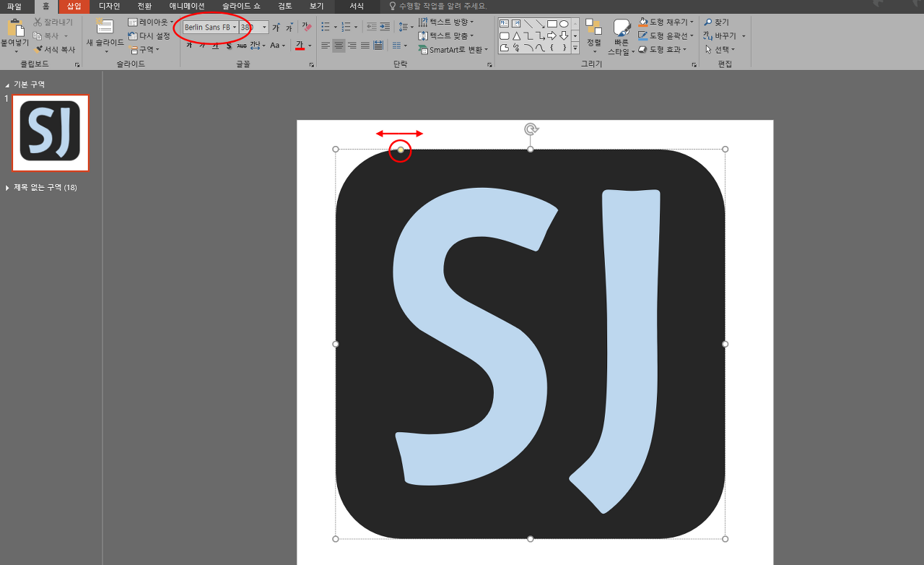The image size is (924, 565).
Task: Click the New Slide (새 슬라이드) icon
Action: [x=105, y=27]
